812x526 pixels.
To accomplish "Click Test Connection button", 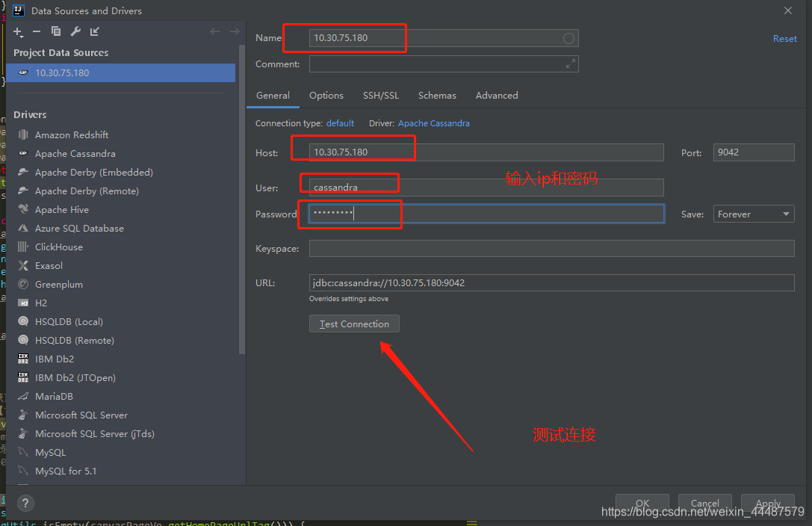I will click(354, 324).
